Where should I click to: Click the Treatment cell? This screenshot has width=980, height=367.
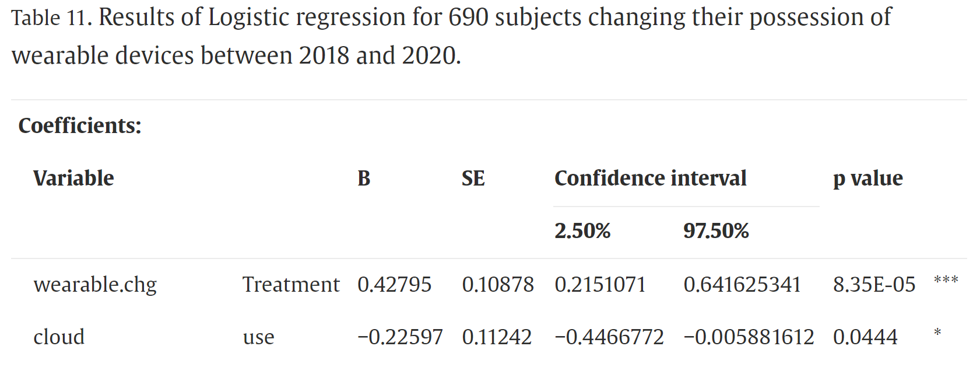pyautogui.click(x=291, y=284)
